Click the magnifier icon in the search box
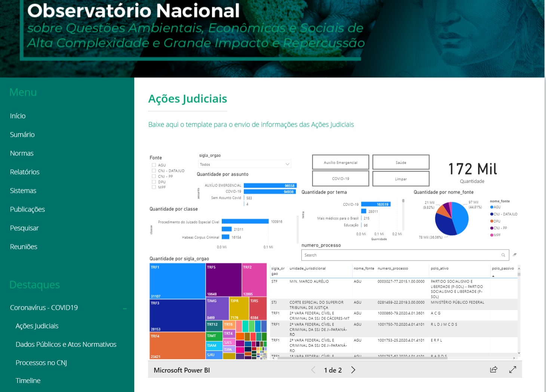The width and height of the screenshot is (546, 392). pyautogui.click(x=503, y=255)
